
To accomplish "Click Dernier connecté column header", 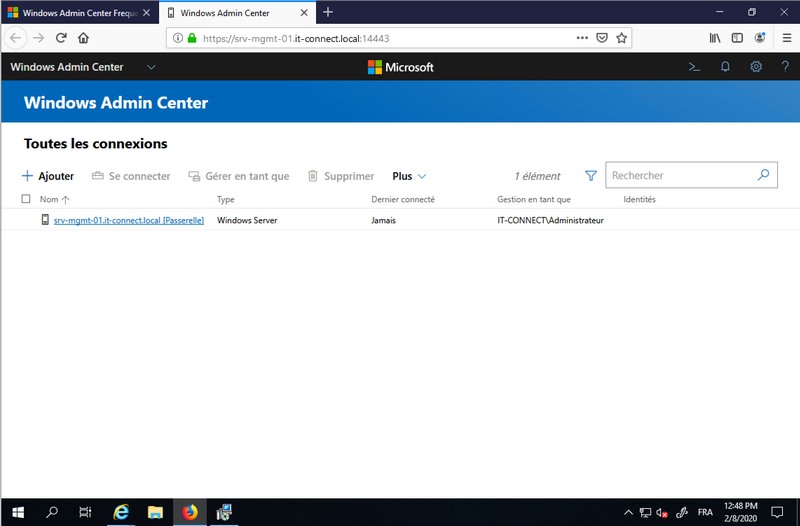I will (403, 199).
